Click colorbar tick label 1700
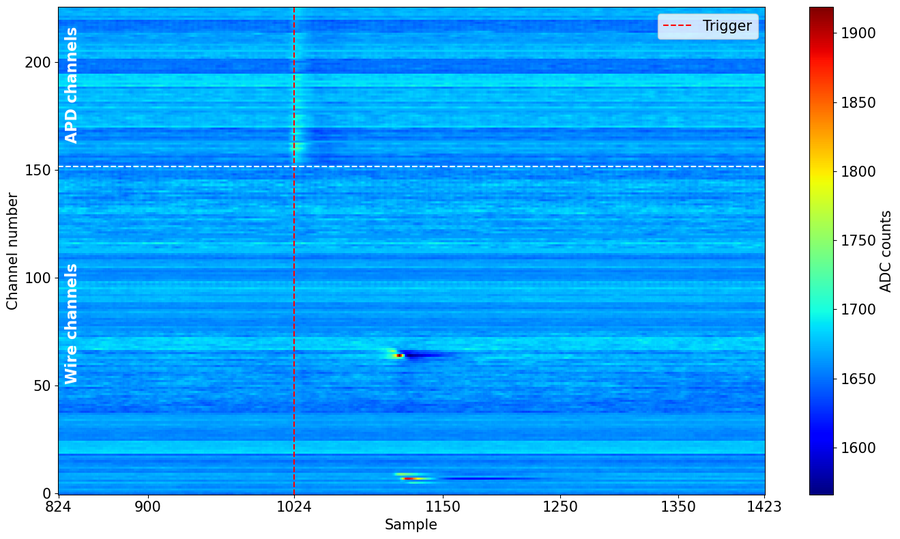Screen dimensions: 900x539 (859, 310)
